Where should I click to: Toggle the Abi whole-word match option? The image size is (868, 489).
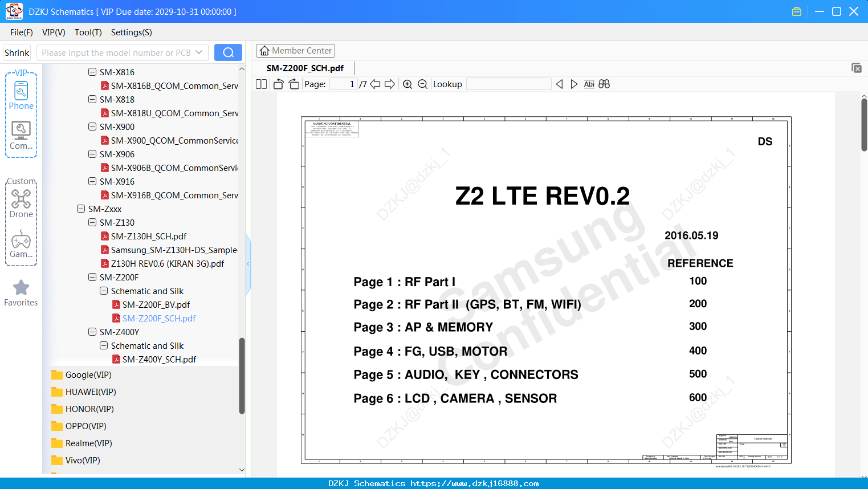point(589,84)
